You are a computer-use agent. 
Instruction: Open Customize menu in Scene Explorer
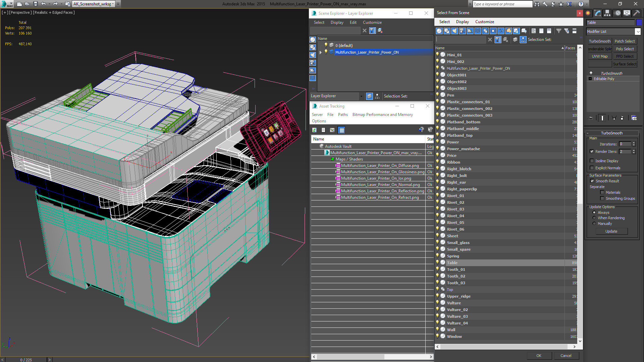[372, 22]
